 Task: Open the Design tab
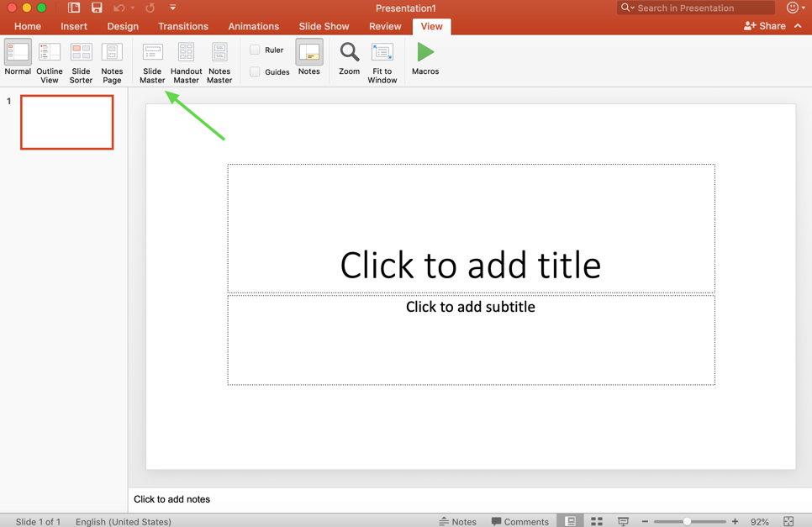123,26
